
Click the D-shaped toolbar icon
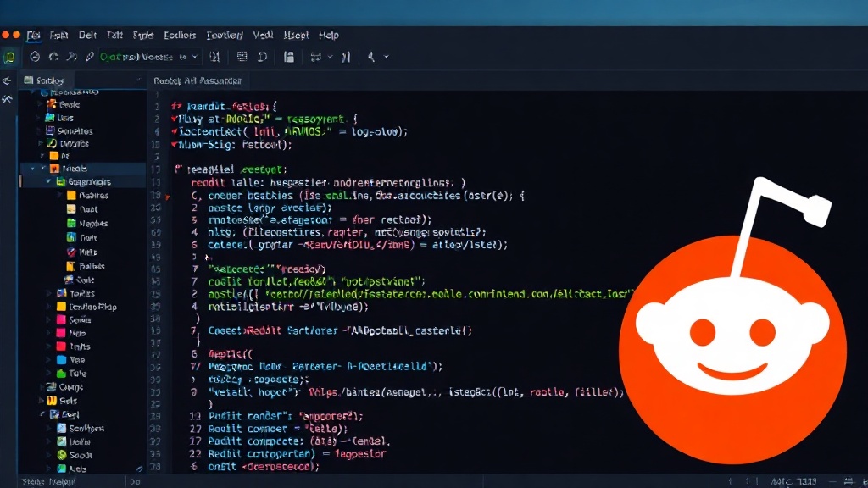pos(263,57)
